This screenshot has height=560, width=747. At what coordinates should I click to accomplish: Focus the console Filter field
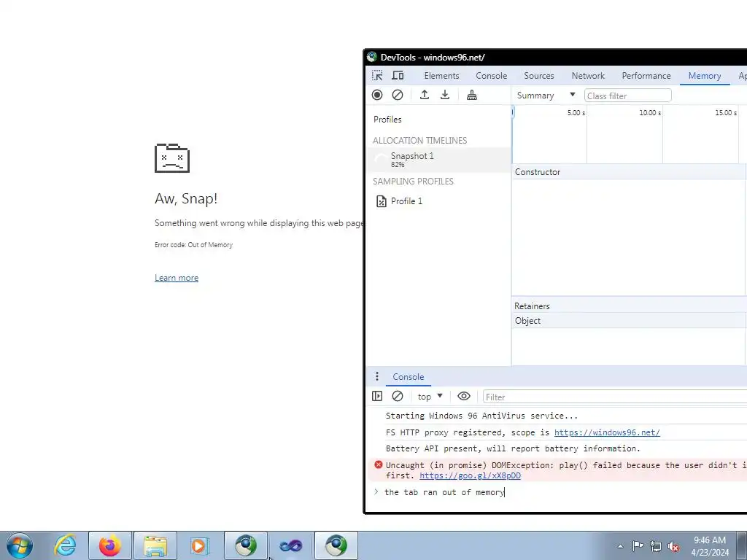(x=614, y=397)
